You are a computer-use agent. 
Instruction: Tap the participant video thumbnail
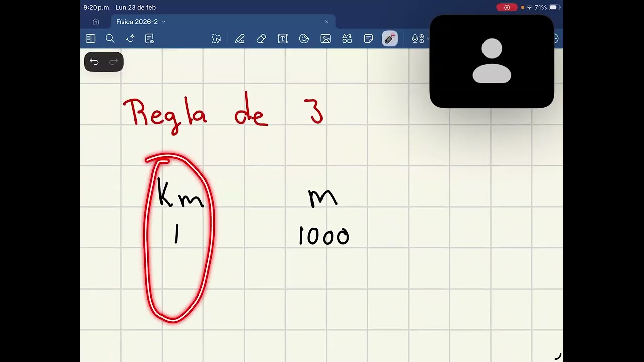492,61
